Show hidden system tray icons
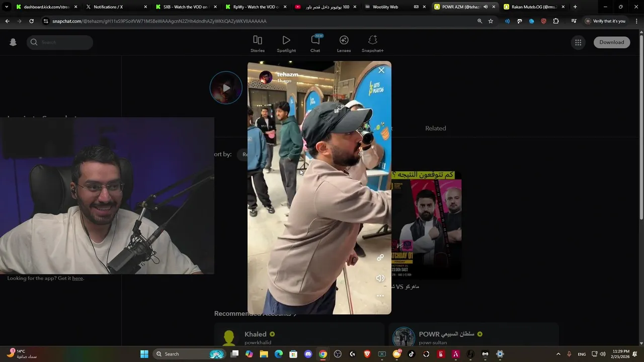The image size is (644, 362). click(558, 354)
